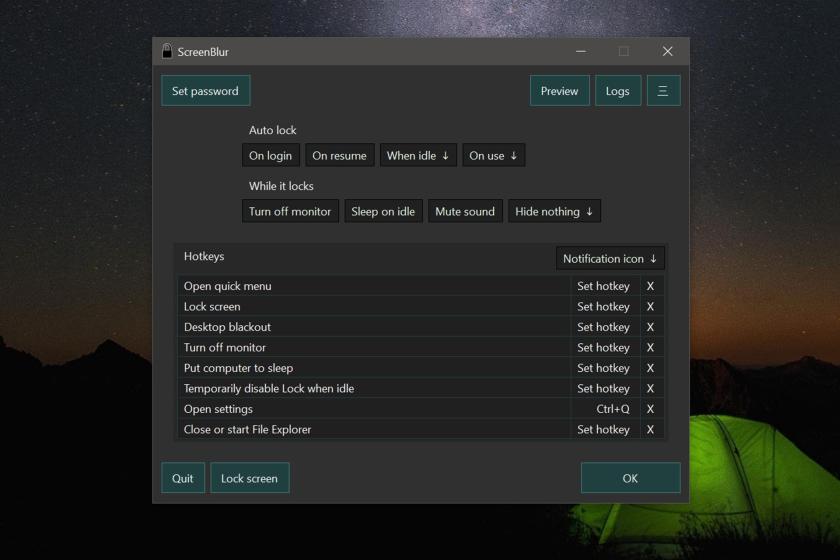Click the bottom Lock screen button
This screenshot has height=560, width=840.
click(x=250, y=478)
